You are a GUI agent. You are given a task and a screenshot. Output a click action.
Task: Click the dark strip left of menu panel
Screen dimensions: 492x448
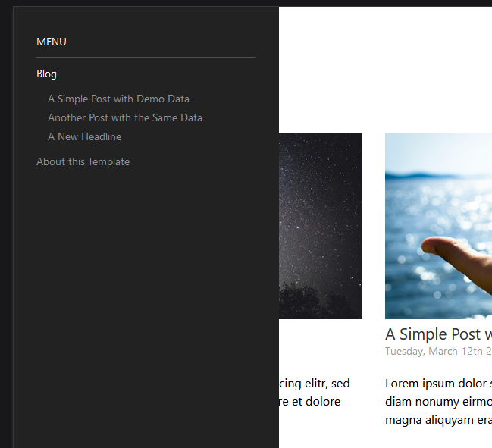pyautogui.click(x=6, y=226)
